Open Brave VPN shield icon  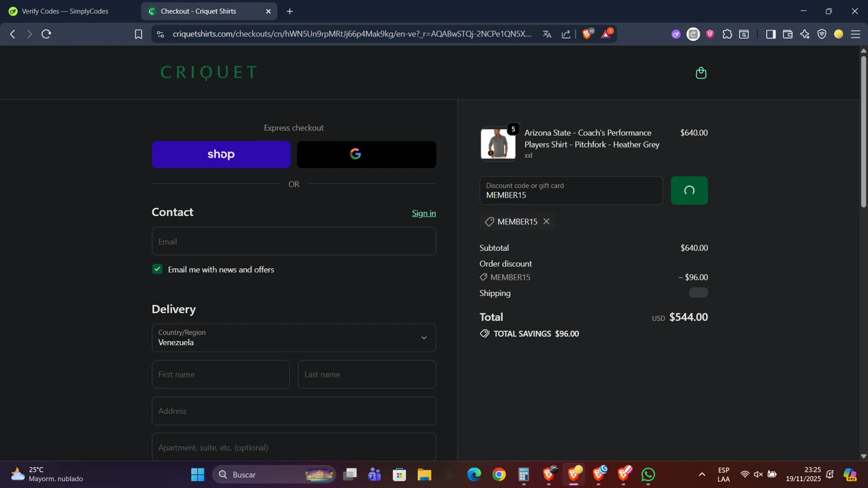[822, 34]
